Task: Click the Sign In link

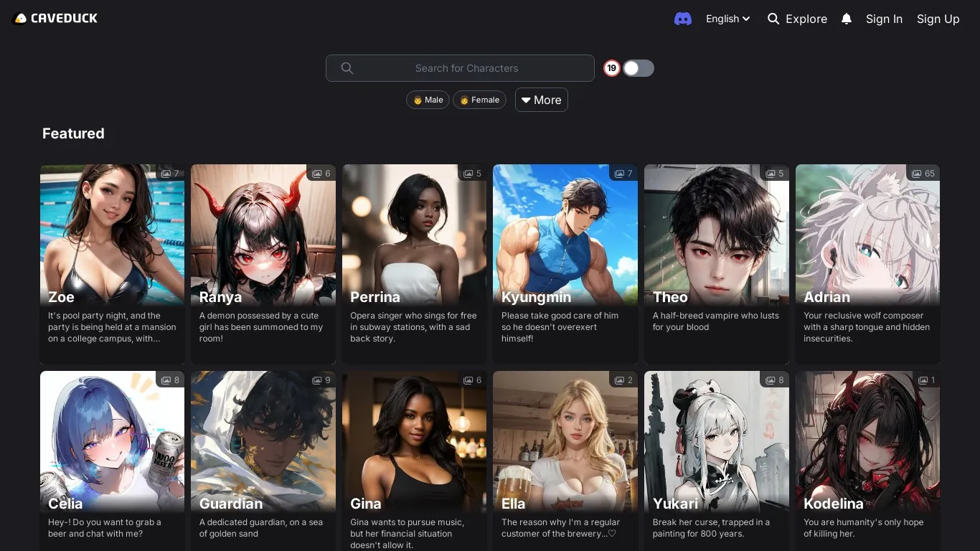Action: 884,19
